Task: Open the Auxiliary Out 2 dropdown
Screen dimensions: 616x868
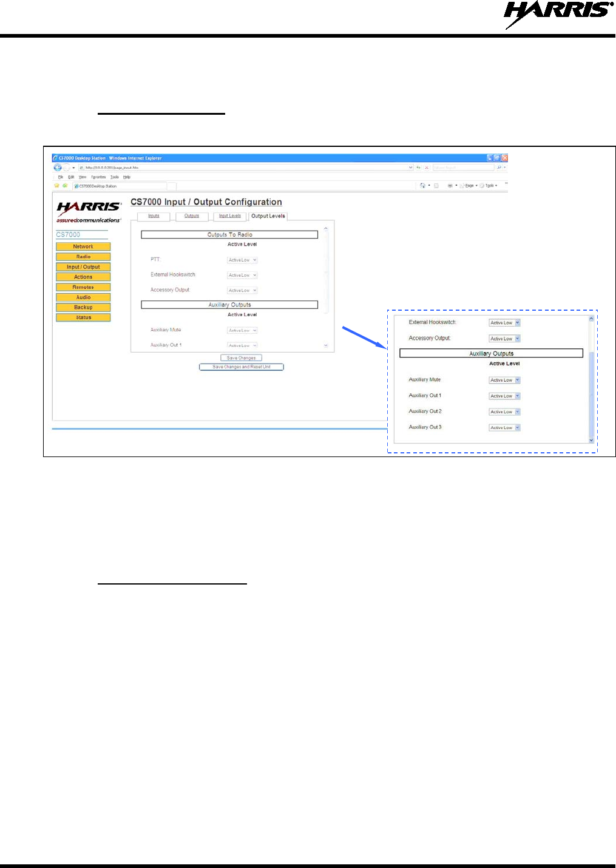Action: [504, 412]
